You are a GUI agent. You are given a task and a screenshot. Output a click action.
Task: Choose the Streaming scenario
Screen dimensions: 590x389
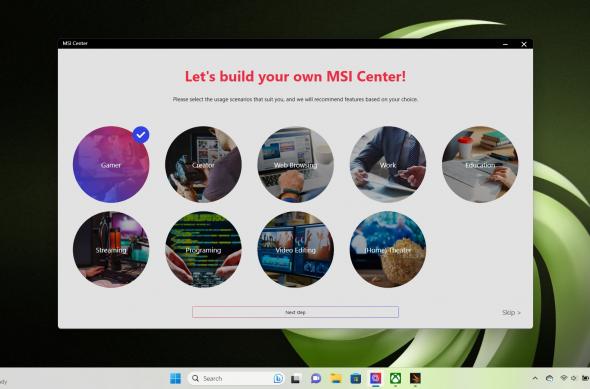[111, 249]
